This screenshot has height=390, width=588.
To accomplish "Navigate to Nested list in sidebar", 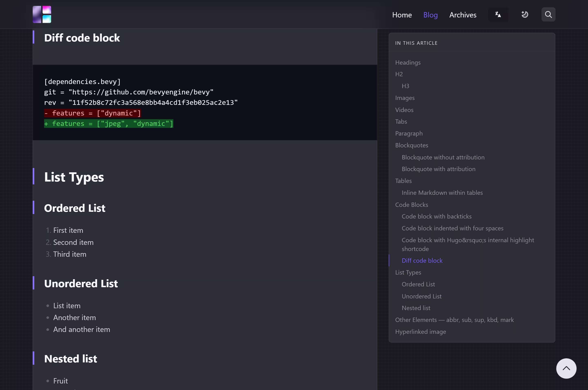I will click(416, 308).
